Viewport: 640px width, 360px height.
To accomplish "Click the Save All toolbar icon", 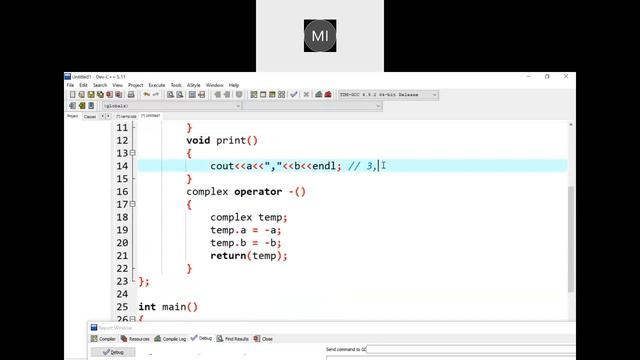I will pos(100,95).
